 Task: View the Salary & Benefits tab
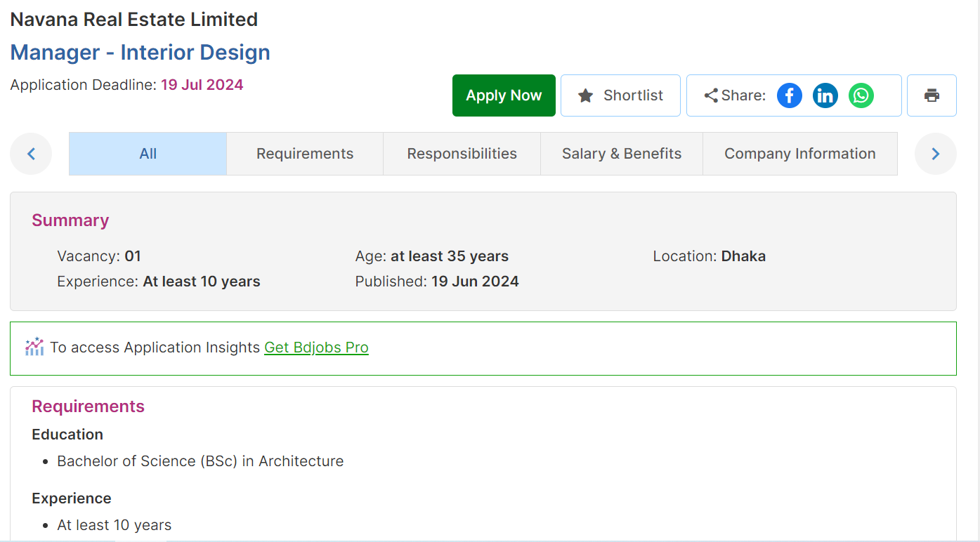pos(622,154)
